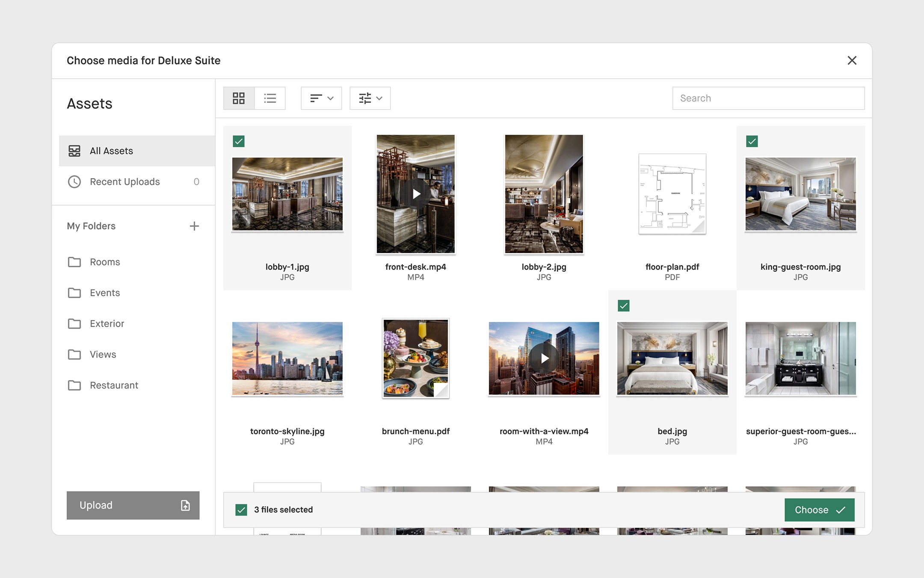Image resolution: width=924 pixels, height=578 pixels.
Task: Add a new folder with plus icon
Action: (x=194, y=226)
